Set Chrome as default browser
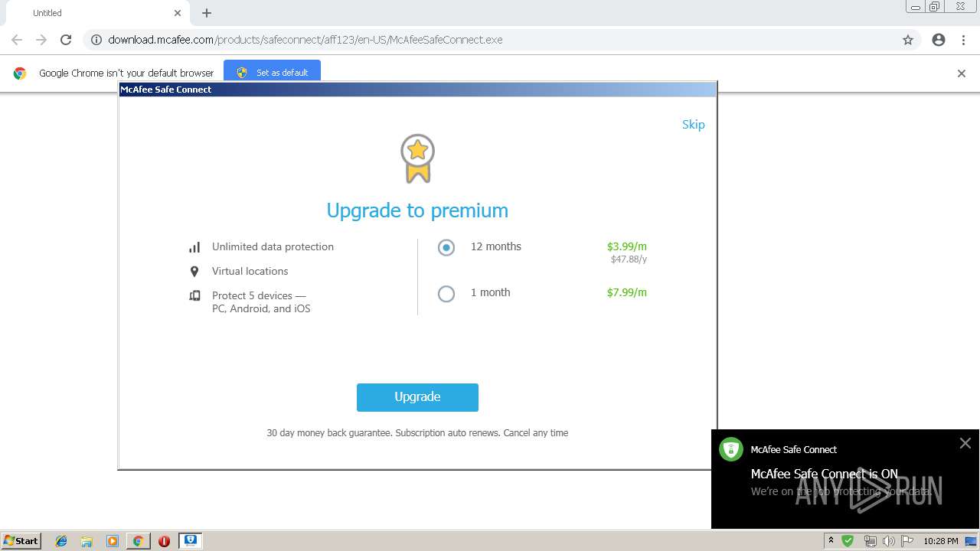 point(272,72)
